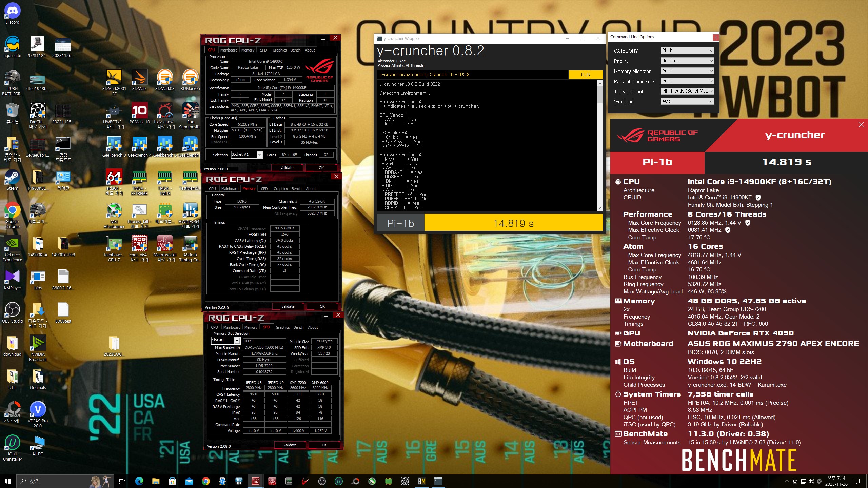Launch ASRock Timing Configurator icon

coord(191,249)
